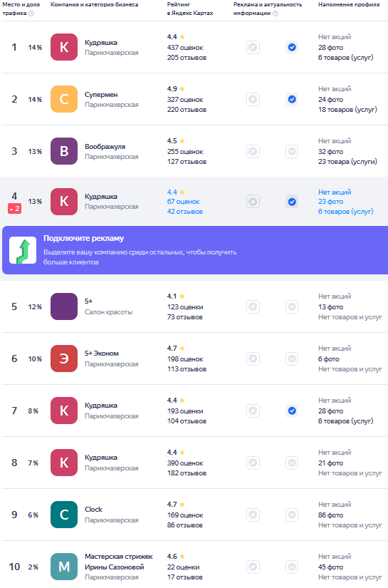Open the Clock teal C company icon
The width and height of the screenshot is (388, 588).
coord(64,515)
